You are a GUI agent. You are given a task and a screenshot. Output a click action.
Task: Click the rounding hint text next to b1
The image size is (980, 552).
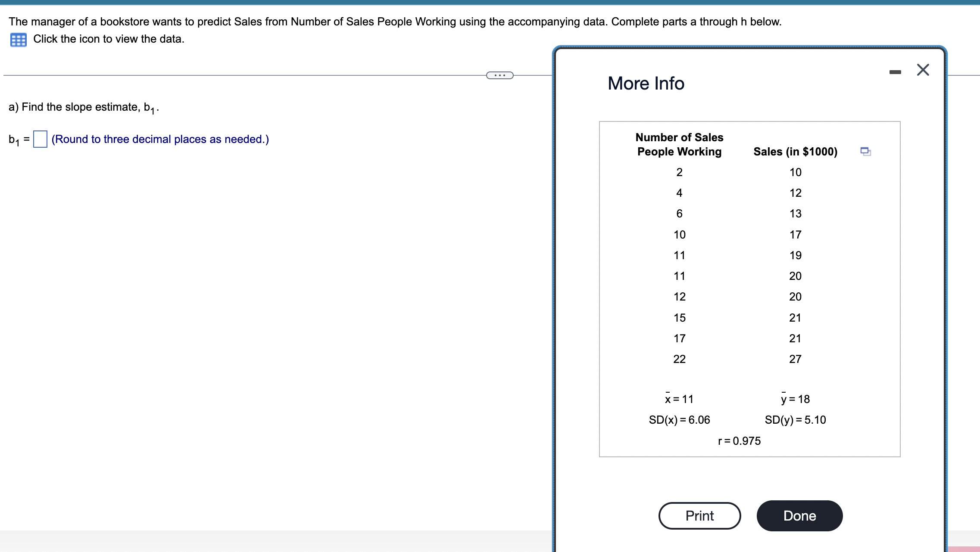click(x=160, y=139)
